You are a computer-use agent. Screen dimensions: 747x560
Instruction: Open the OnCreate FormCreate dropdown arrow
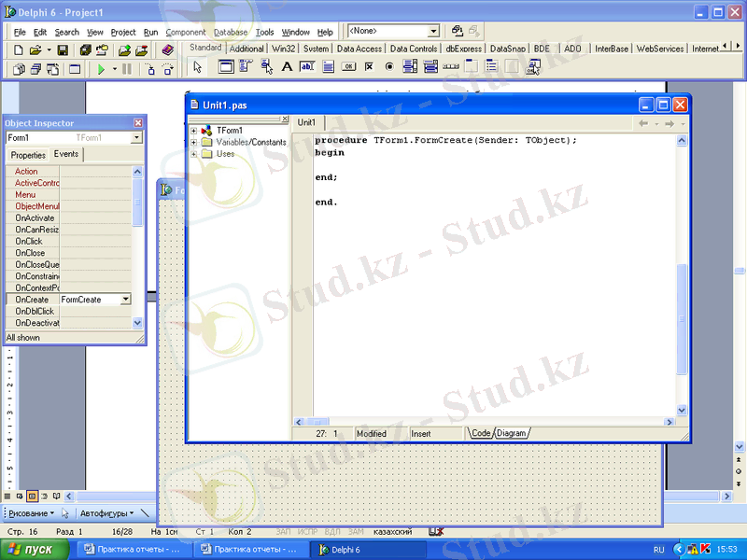(125, 300)
